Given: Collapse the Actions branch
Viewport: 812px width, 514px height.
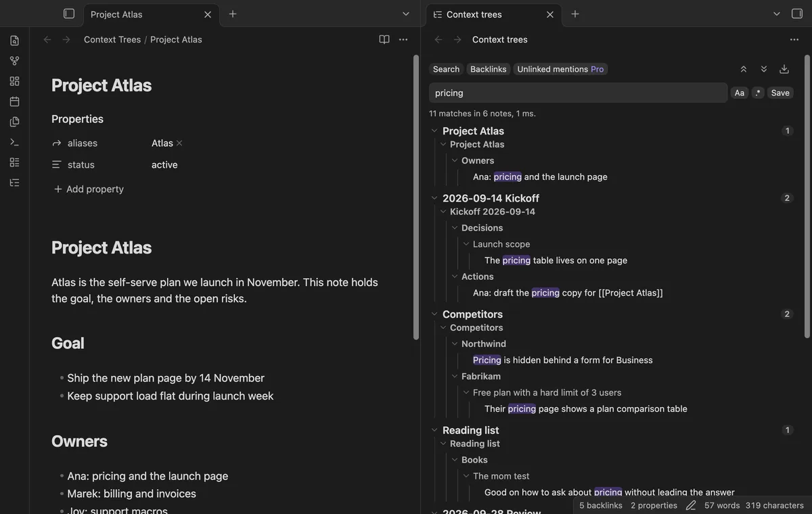Looking at the screenshot, I should point(455,277).
